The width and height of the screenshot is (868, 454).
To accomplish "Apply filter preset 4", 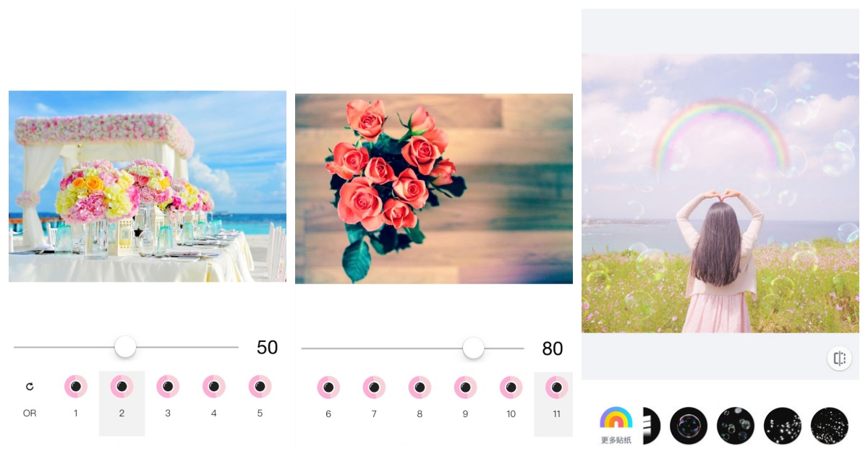I will pyautogui.click(x=214, y=395).
